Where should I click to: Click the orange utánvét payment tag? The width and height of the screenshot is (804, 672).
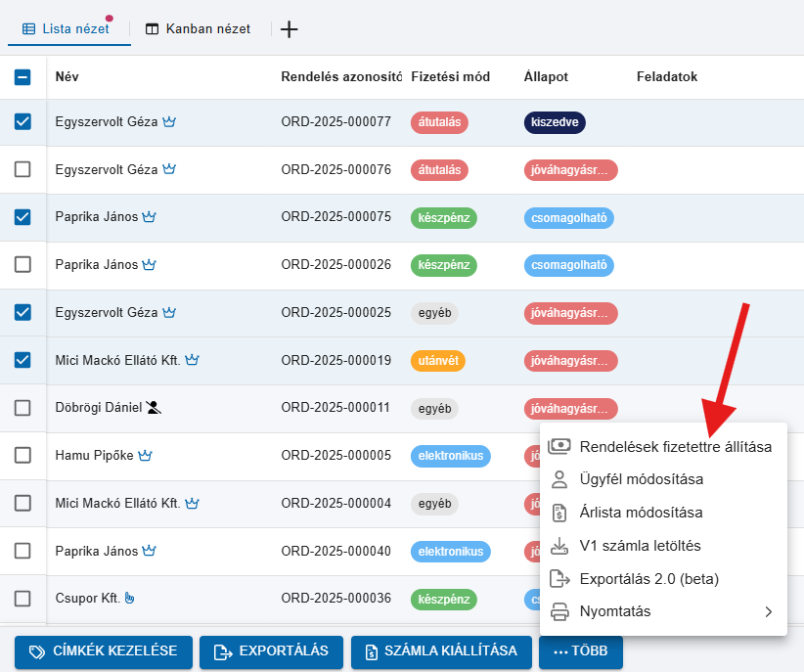coord(437,361)
